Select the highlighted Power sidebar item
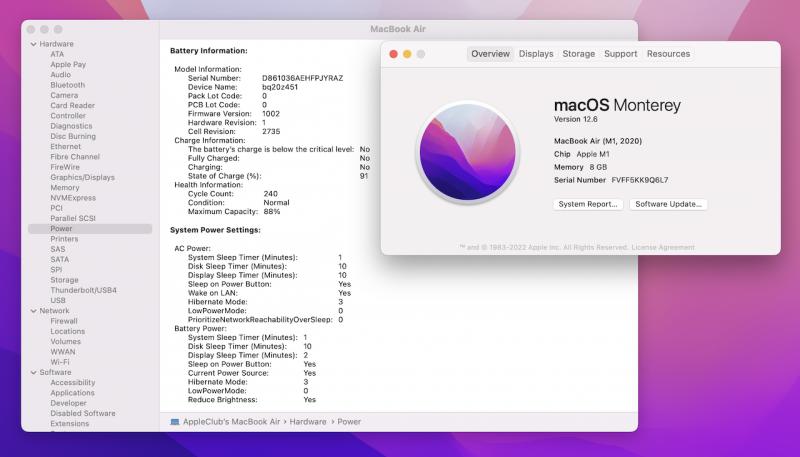 click(x=90, y=228)
